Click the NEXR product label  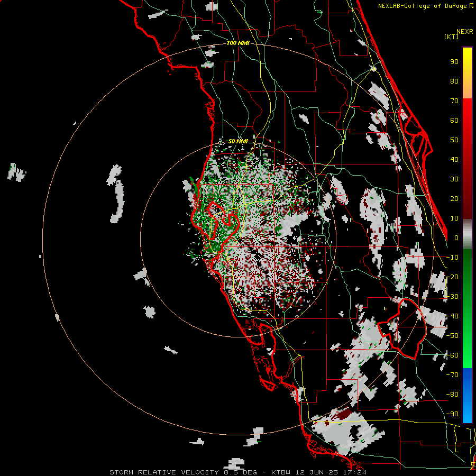[x=464, y=32]
